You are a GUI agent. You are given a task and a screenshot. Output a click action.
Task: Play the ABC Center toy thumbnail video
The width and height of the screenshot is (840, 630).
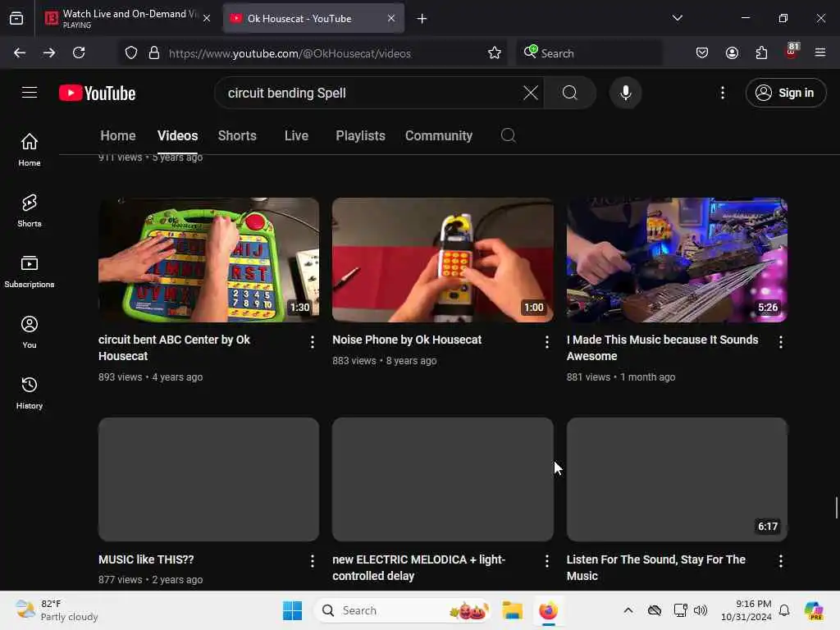(x=208, y=260)
